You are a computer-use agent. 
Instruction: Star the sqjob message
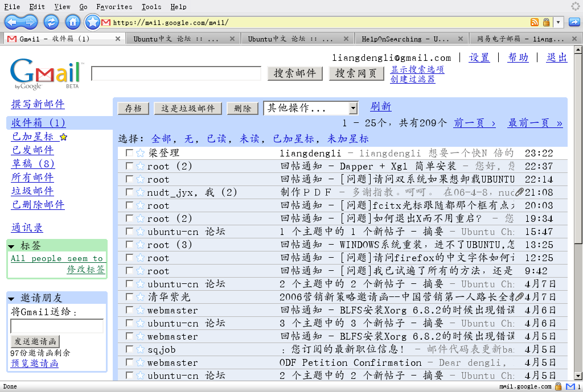coord(140,349)
